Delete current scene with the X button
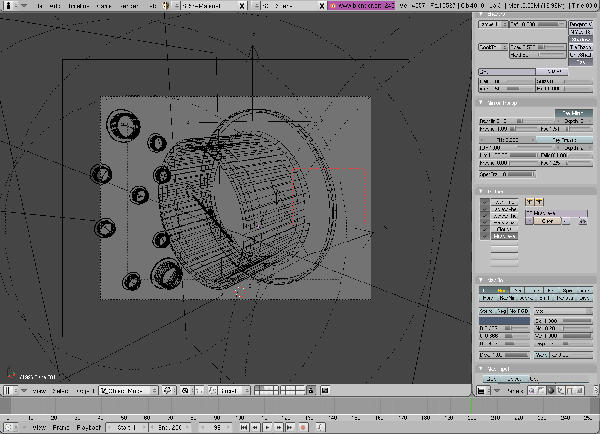600x434 pixels. pos(322,6)
